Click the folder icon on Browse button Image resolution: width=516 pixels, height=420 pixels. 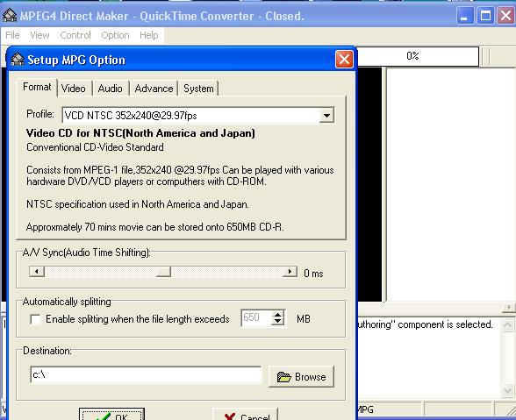pyautogui.click(x=283, y=377)
